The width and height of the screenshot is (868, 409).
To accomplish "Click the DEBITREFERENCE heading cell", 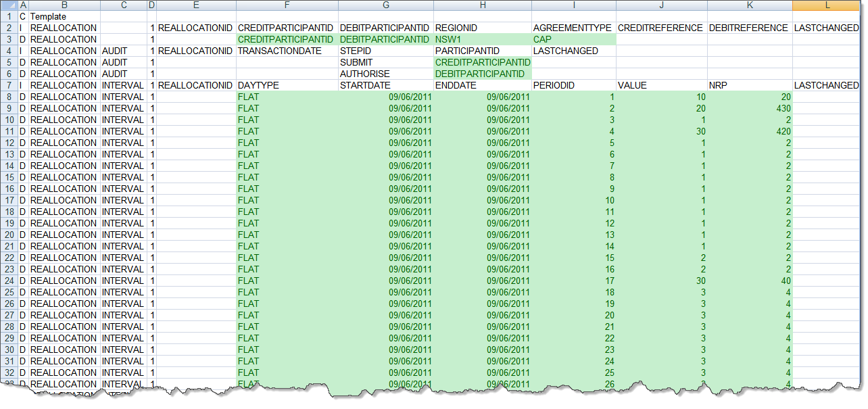I will pos(749,28).
